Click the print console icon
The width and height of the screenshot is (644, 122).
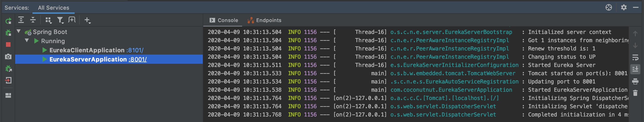[635, 81]
